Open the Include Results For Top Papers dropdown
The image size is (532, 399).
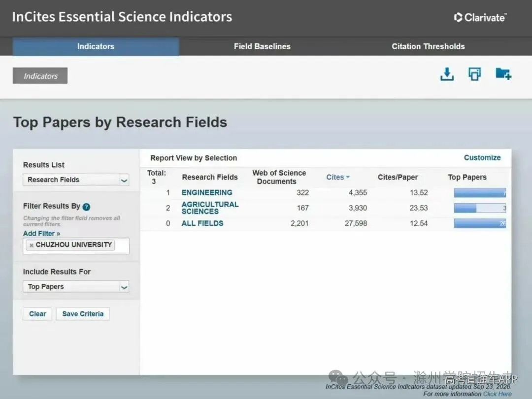[x=76, y=287]
